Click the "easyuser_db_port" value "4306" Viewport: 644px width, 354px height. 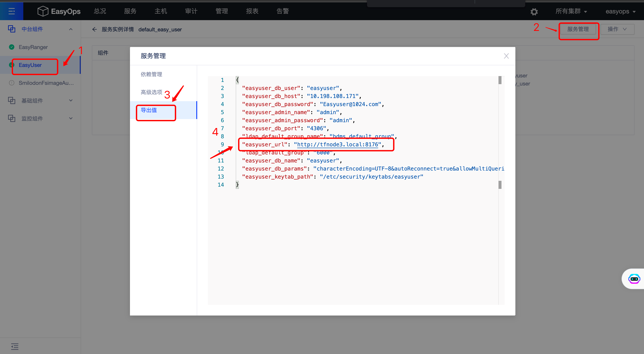tap(316, 128)
